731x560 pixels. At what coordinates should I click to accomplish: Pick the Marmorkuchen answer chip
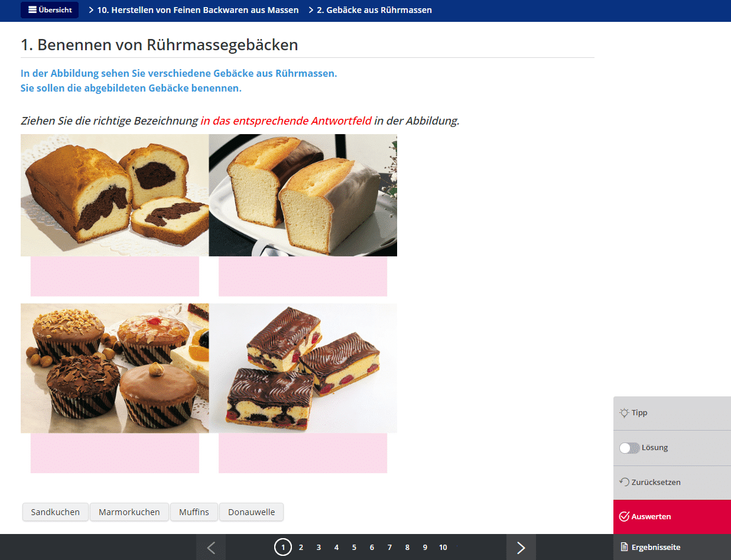click(x=129, y=512)
